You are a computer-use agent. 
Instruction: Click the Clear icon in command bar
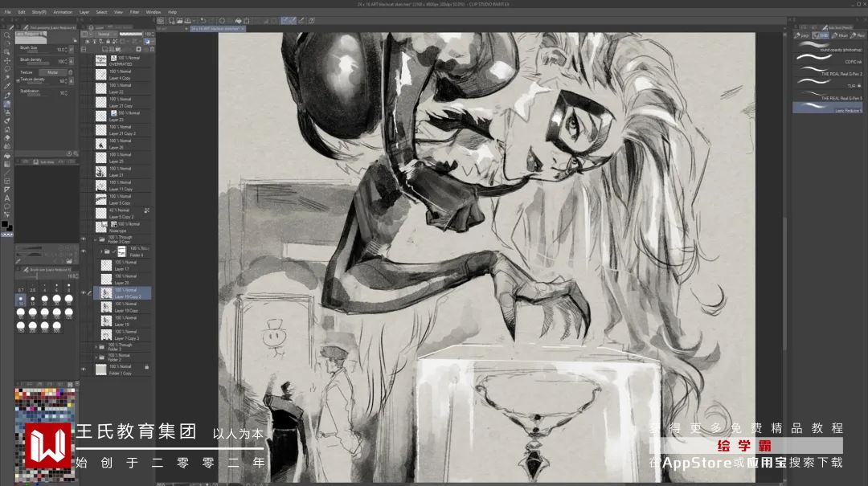[222, 21]
